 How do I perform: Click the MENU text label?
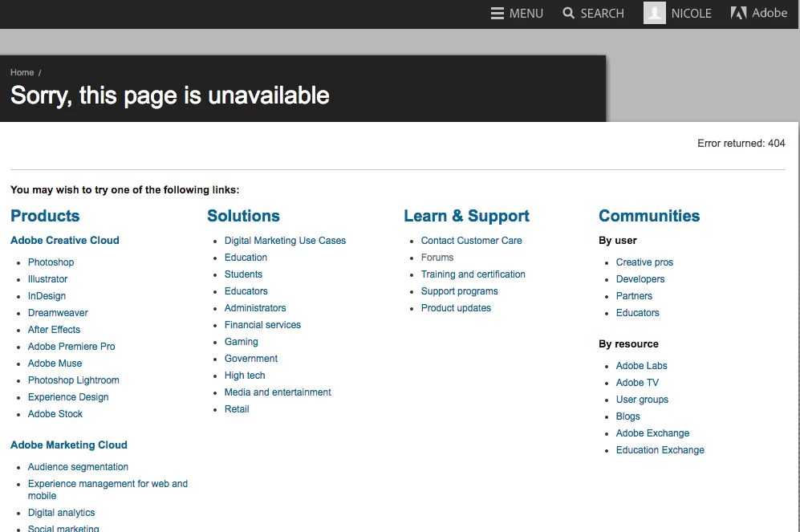[526, 14]
